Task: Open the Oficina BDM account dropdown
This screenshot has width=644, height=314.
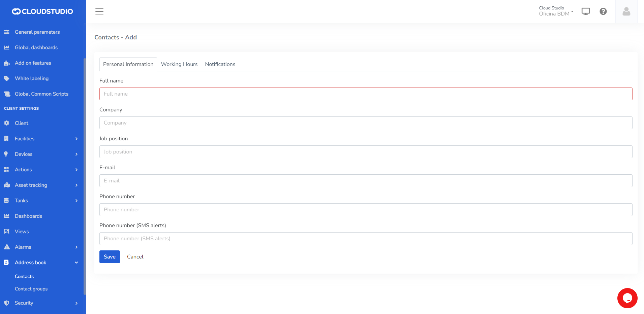Action: click(x=556, y=11)
